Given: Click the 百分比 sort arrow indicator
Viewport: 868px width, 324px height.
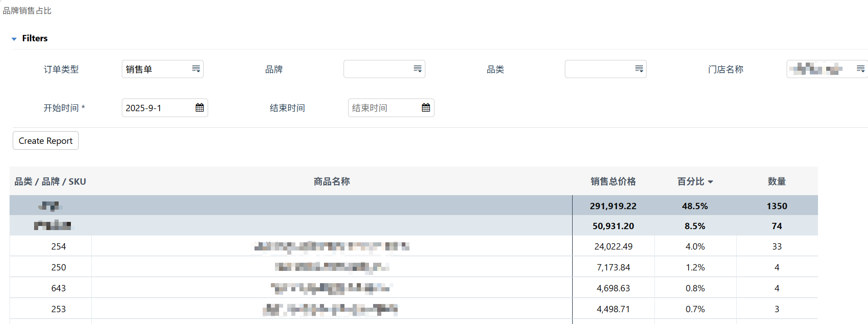Looking at the screenshot, I should point(710,182).
